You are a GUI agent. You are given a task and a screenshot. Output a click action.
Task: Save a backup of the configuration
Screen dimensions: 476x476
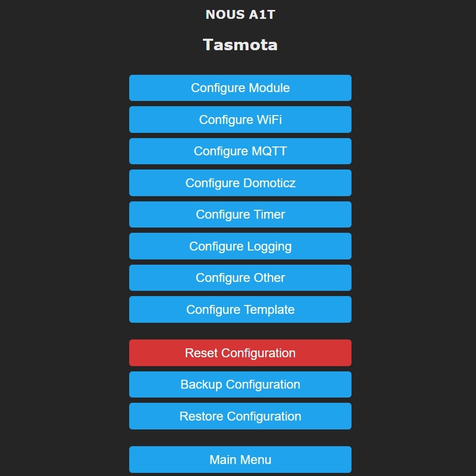(x=240, y=384)
